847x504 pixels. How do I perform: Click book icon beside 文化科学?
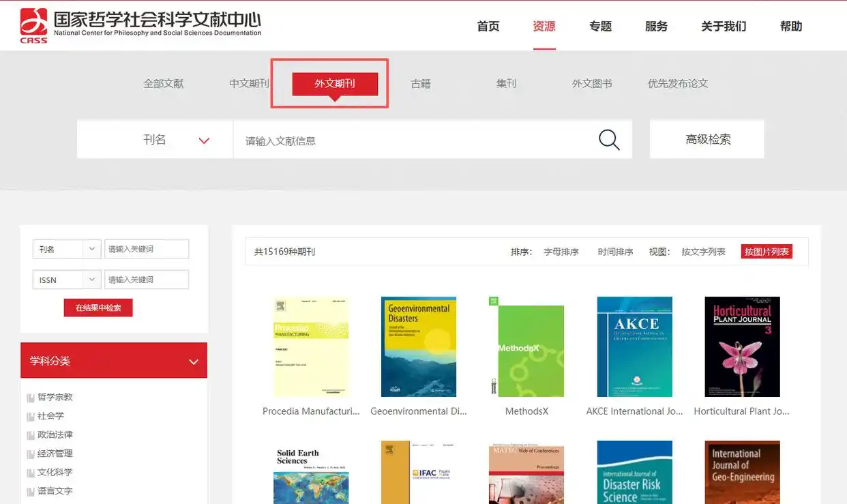click(30, 473)
